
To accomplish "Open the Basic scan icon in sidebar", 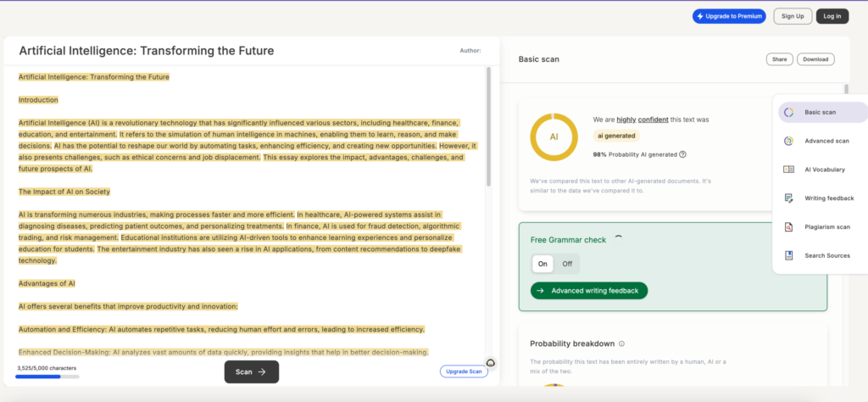I will coord(788,113).
